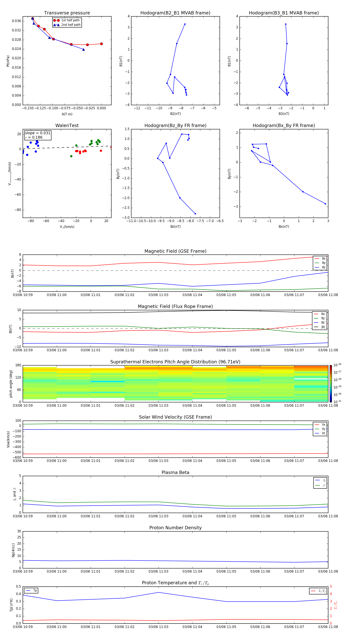Click the 'Pt(nPa)' y-axis label

click(8, 61)
